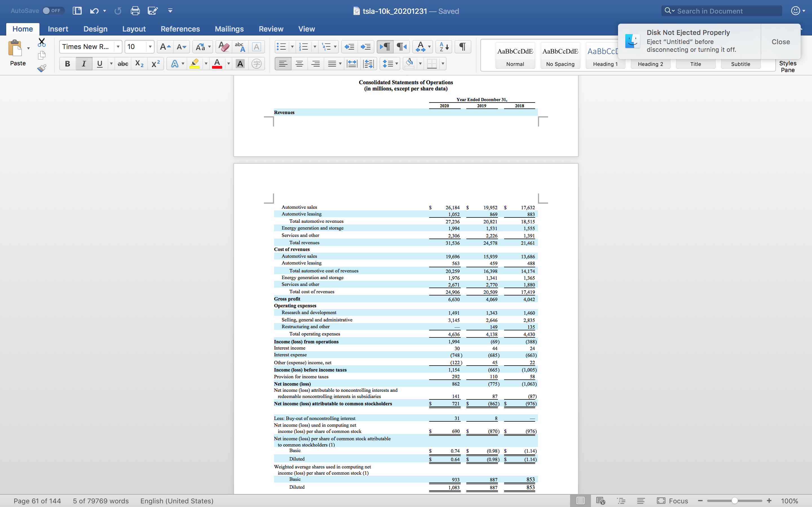The width and height of the screenshot is (812, 507).
Task: Click the Increase Indent icon
Action: point(366,46)
